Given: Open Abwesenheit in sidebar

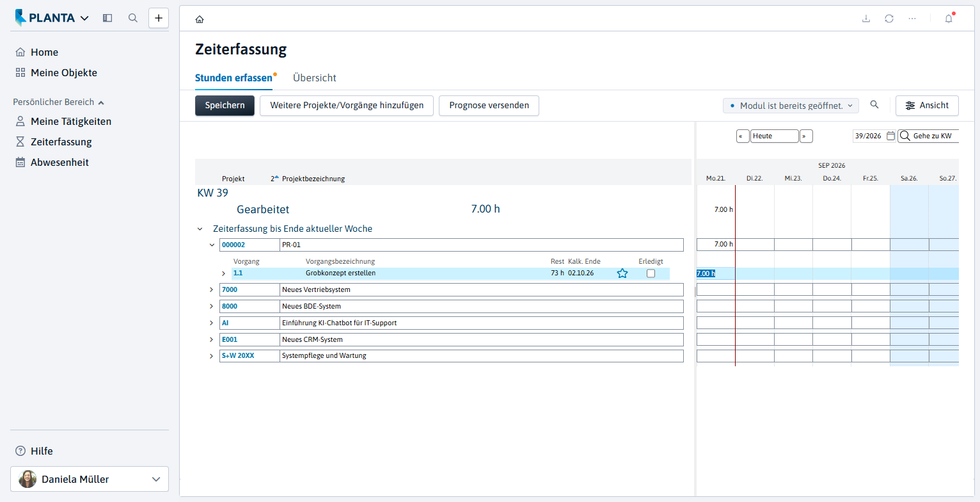Looking at the screenshot, I should coord(60,162).
